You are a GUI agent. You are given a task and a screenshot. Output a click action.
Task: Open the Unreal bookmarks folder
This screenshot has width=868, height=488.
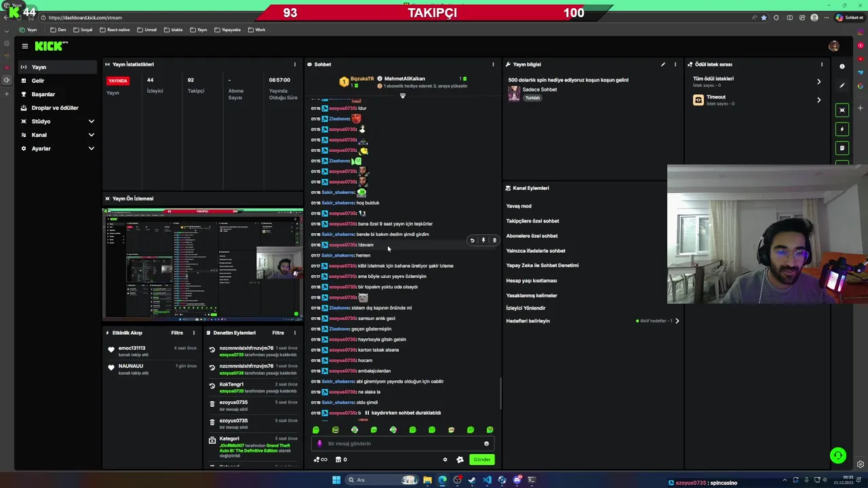(x=146, y=30)
